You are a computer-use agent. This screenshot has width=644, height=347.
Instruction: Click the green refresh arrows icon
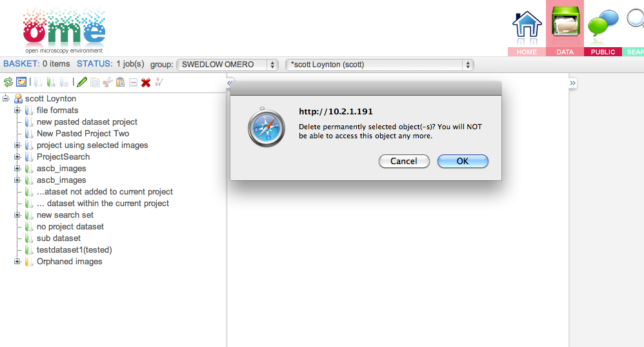click(8, 82)
